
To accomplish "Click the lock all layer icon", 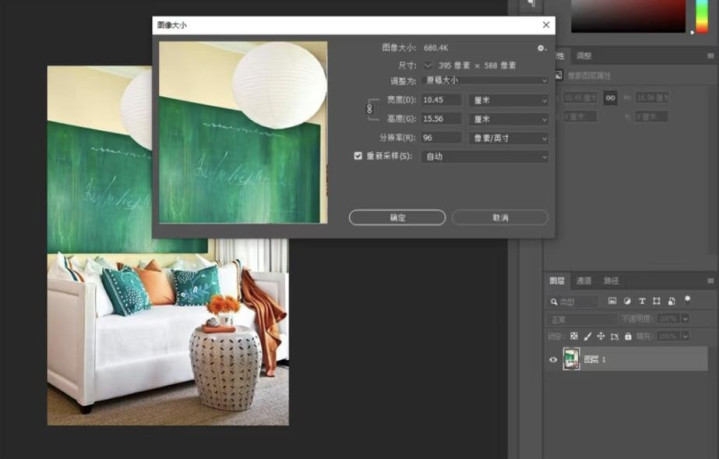I will (628, 336).
